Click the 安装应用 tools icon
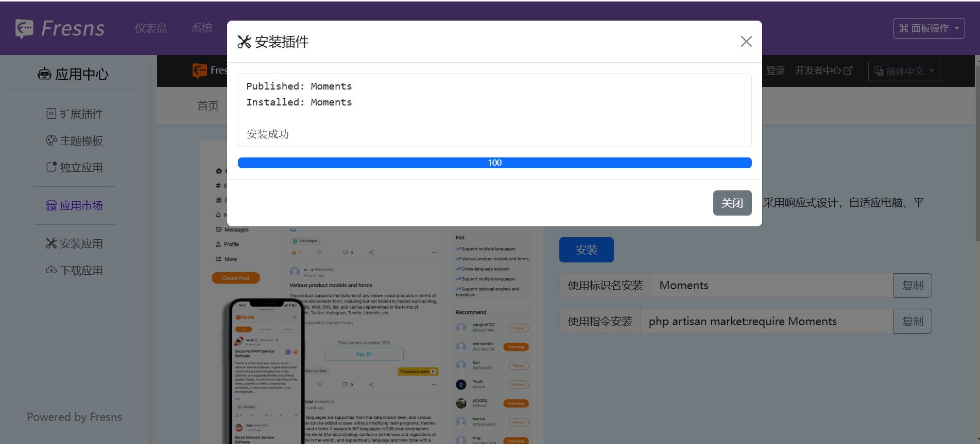 pos(51,243)
